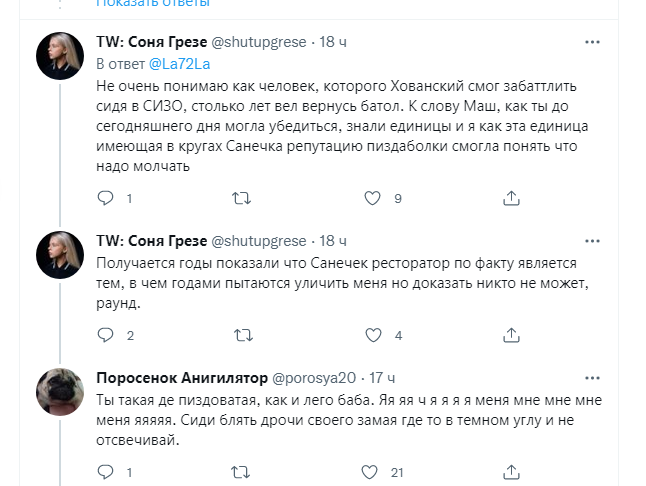Image resolution: width=646 pixels, height=486 pixels.
Task: Open Поросенок Анигилятор's profile via display name
Action: (182, 378)
